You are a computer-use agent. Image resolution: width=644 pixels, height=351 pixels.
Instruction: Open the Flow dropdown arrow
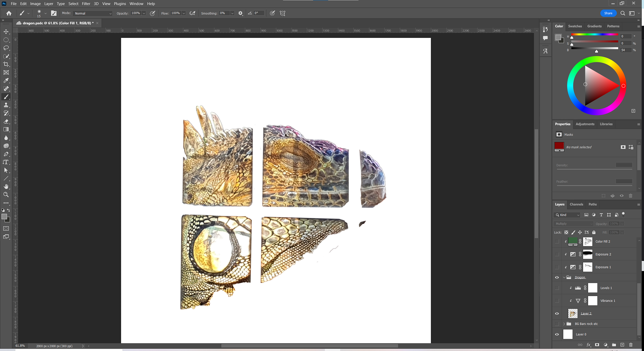[184, 13]
